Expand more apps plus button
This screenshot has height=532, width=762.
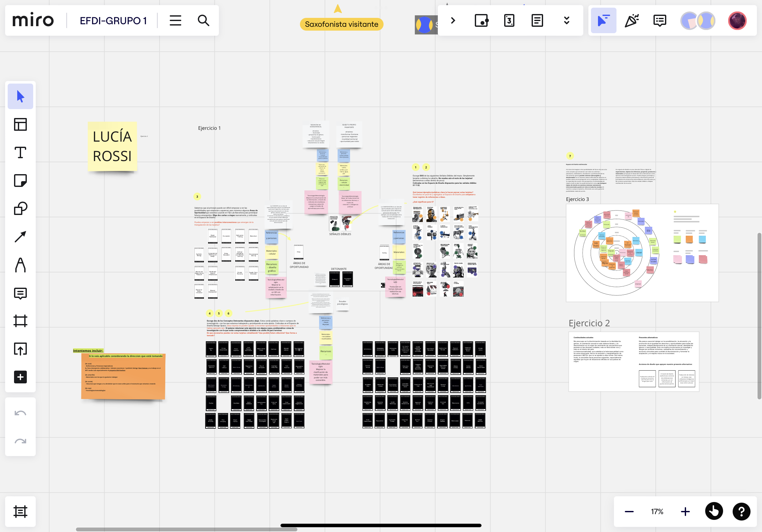(x=20, y=377)
